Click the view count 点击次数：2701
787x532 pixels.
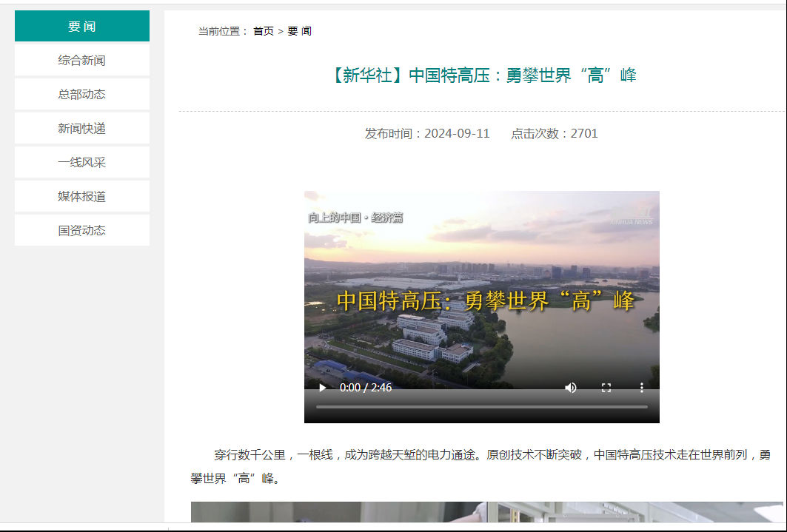pos(555,133)
